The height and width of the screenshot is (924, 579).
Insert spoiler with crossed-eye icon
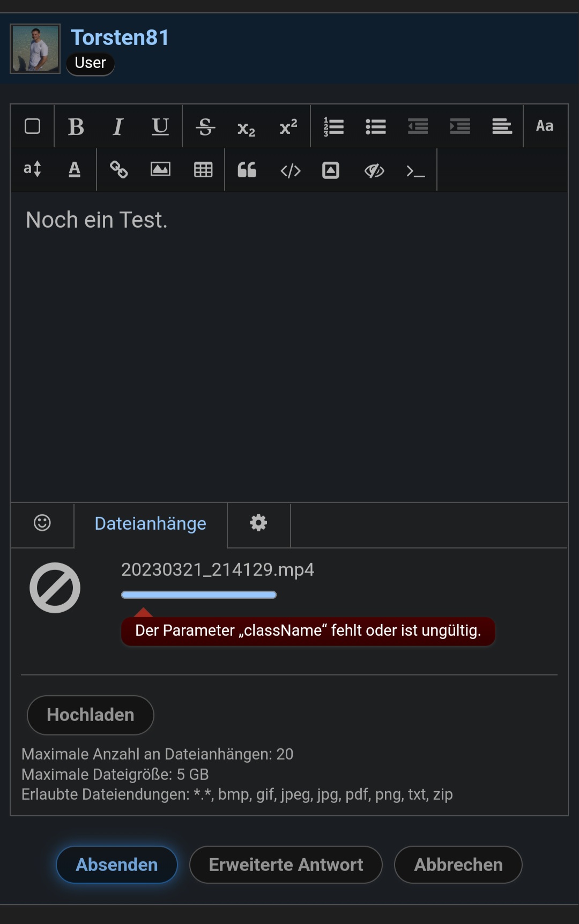[x=374, y=170]
